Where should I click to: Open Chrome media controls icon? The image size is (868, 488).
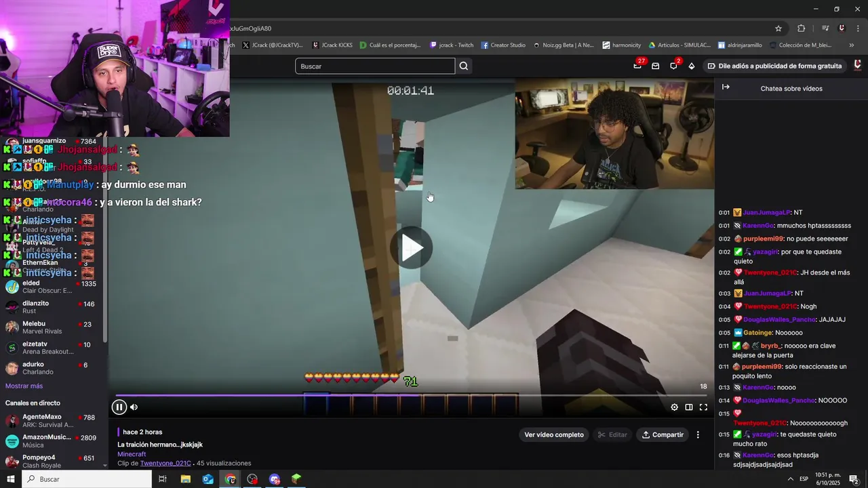click(825, 28)
